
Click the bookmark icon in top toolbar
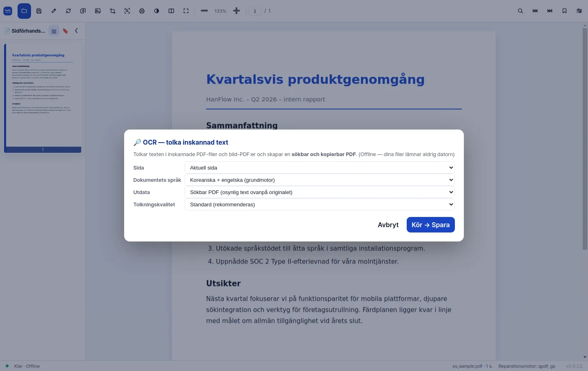(564, 11)
